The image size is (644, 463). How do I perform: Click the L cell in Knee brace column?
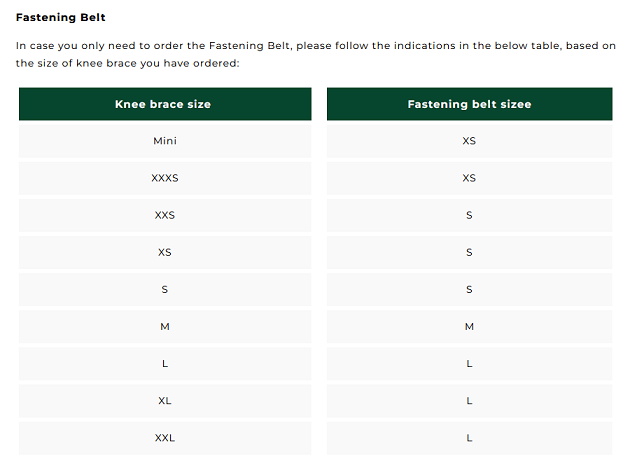(x=165, y=364)
